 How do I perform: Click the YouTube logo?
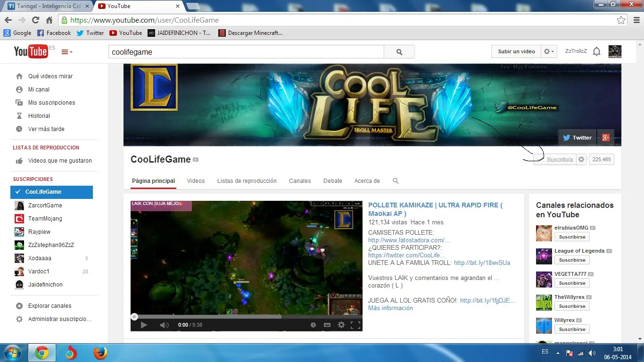point(31,51)
